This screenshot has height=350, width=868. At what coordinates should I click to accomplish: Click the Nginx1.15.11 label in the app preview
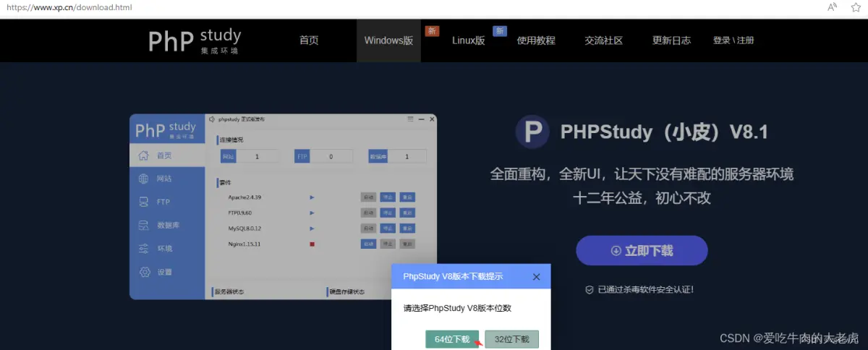[244, 244]
